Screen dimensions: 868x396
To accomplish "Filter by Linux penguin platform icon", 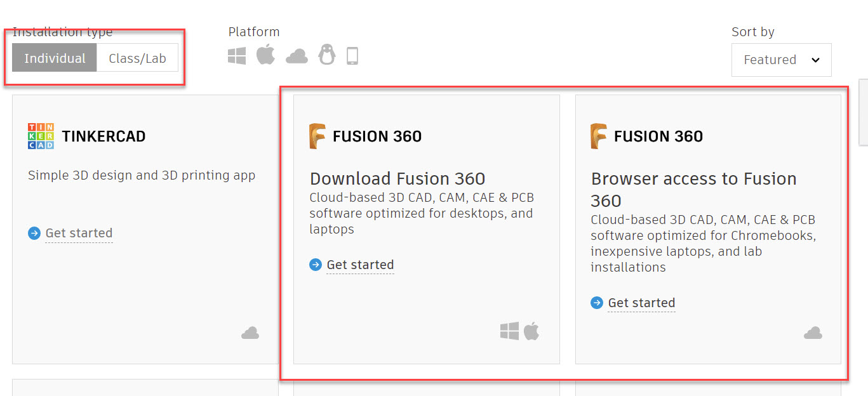I will (x=327, y=55).
